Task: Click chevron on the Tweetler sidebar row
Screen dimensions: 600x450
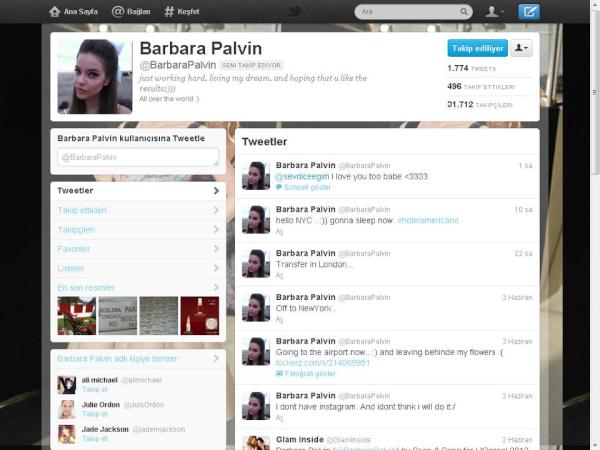Action: pyautogui.click(x=216, y=191)
